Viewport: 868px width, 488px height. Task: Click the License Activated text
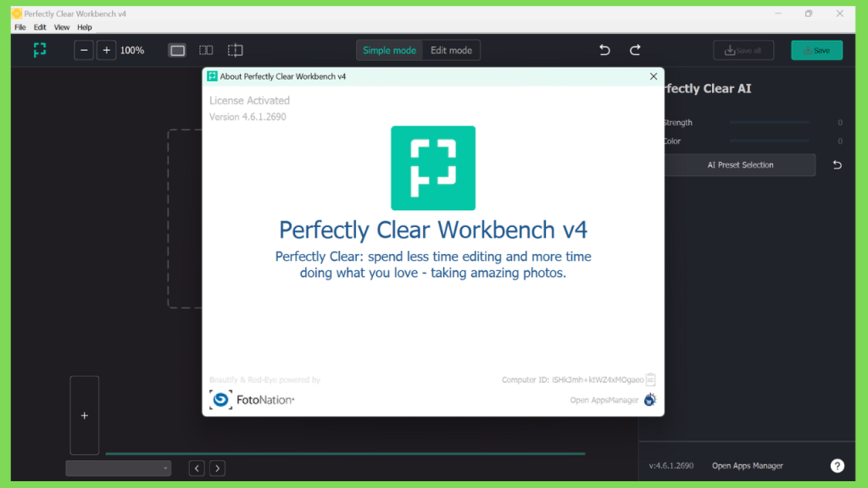point(249,100)
